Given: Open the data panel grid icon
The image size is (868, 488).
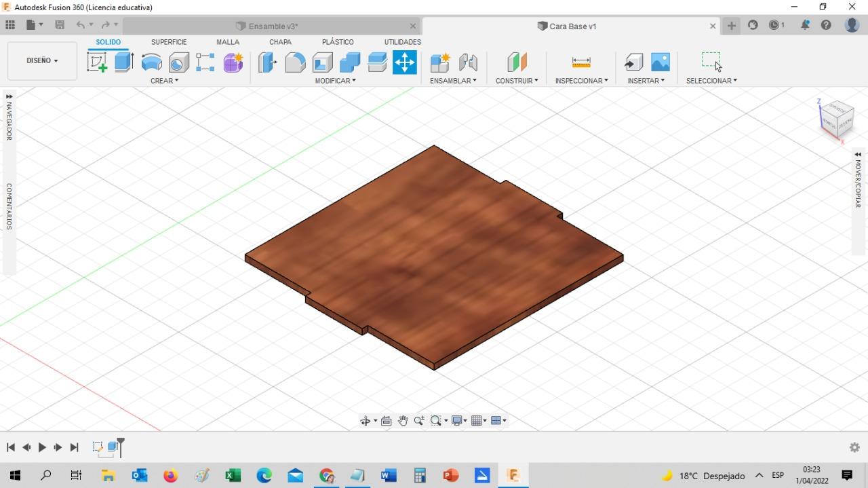Looking at the screenshot, I should [x=10, y=25].
